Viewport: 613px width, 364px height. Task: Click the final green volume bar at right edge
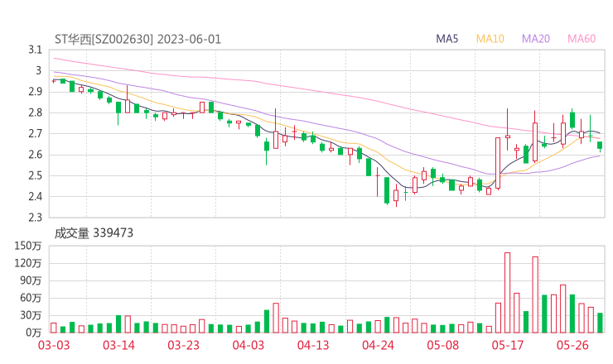pyautogui.click(x=600, y=323)
